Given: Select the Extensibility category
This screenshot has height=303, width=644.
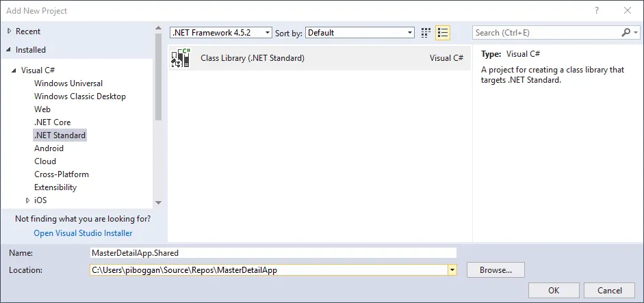Looking at the screenshot, I should [x=55, y=187].
